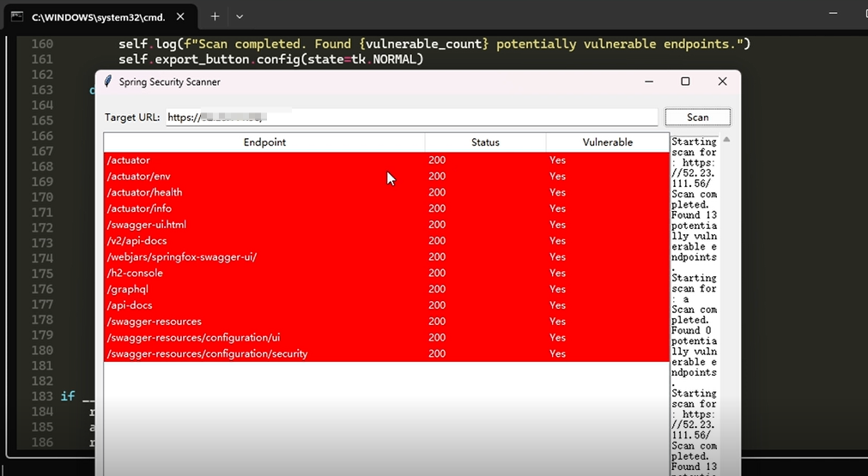Click the Status column header
The width and height of the screenshot is (868, 476).
(485, 142)
